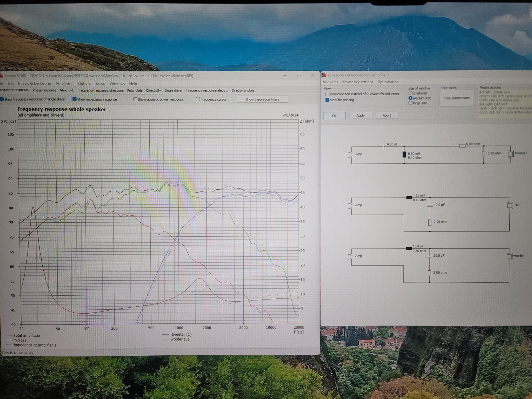This screenshot has height=399, width=532.
Task: Click the mid driver symbol
Action: [510, 205]
